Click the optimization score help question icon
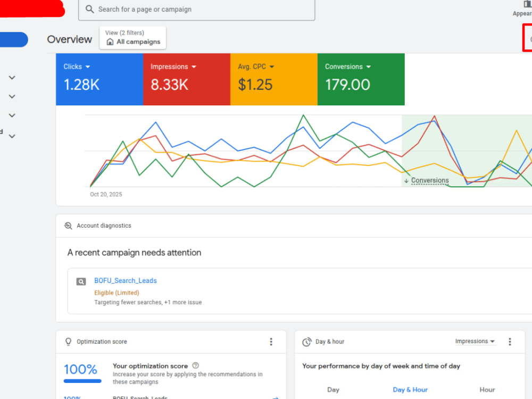Viewport: 532px width, 399px height. pos(195,366)
